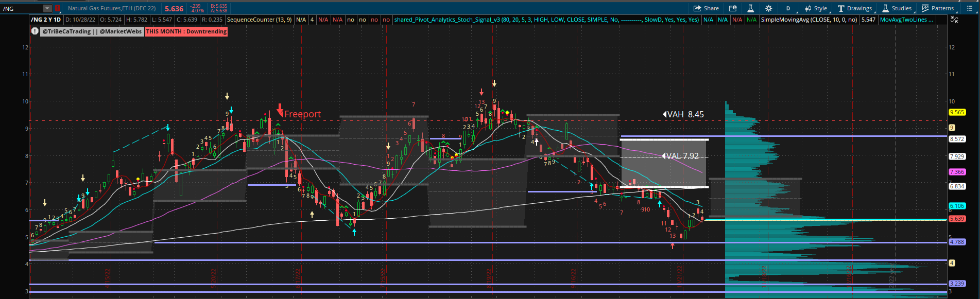Click the VAL 7.92 label
The image size is (980, 299).
tap(680, 156)
